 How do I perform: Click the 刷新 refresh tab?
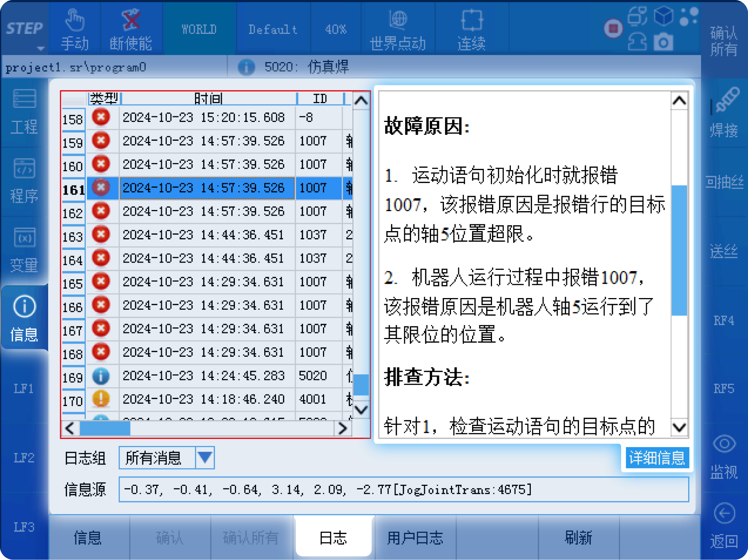point(579,537)
